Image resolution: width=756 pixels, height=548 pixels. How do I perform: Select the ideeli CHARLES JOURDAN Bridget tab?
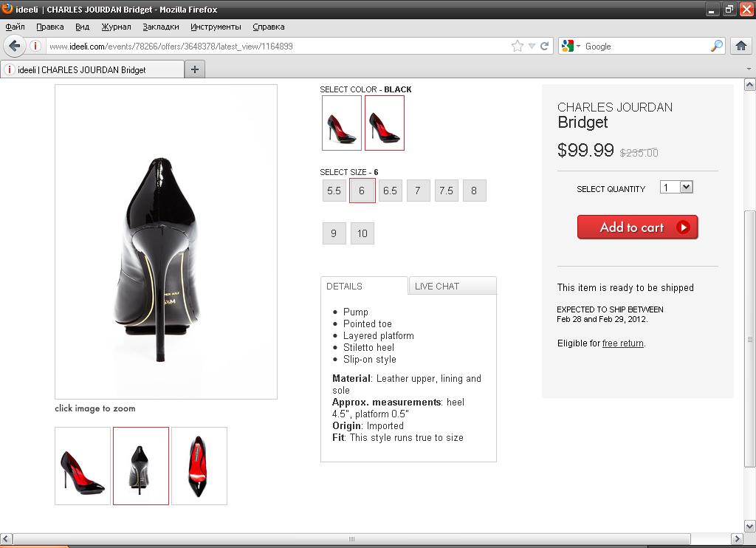pyautogui.click(x=92, y=69)
